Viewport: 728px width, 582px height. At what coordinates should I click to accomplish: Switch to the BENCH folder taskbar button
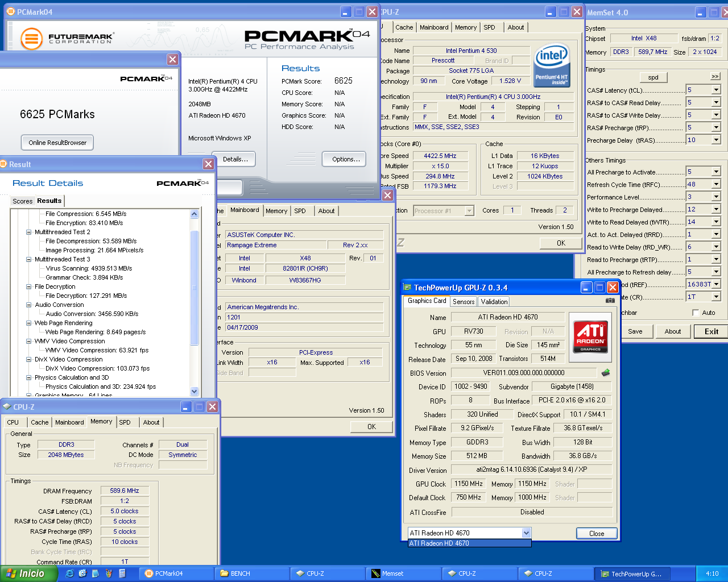coord(252,573)
